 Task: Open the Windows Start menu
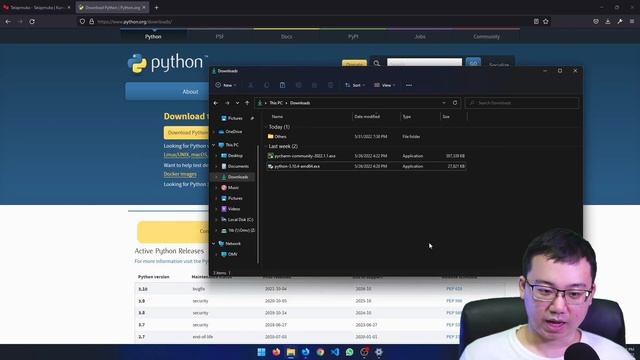[x=262, y=352]
